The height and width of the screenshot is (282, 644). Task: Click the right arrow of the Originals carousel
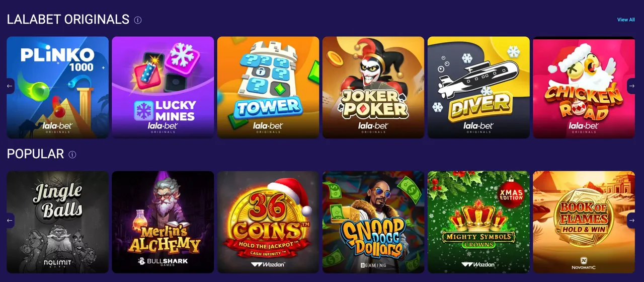pyautogui.click(x=632, y=86)
